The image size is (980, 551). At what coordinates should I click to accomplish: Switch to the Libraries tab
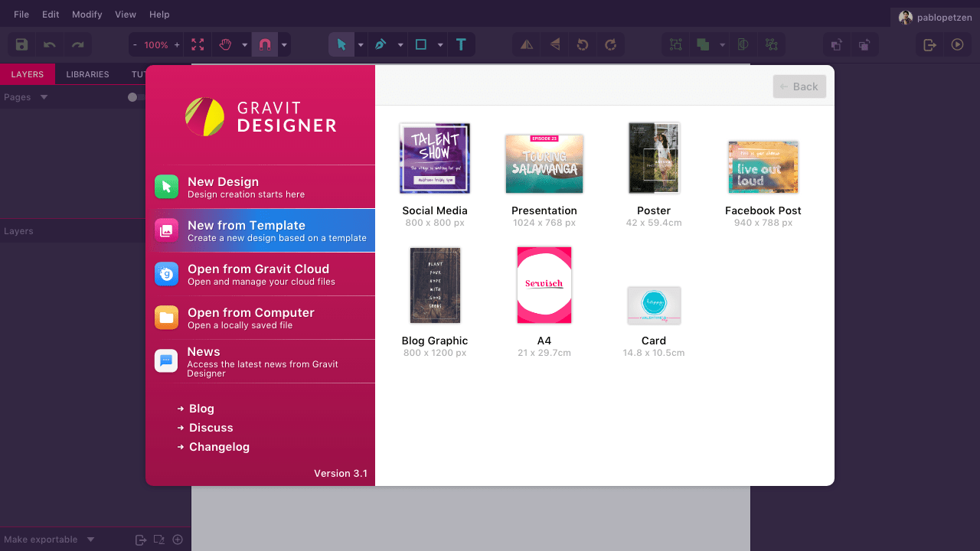tap(87, 74)
